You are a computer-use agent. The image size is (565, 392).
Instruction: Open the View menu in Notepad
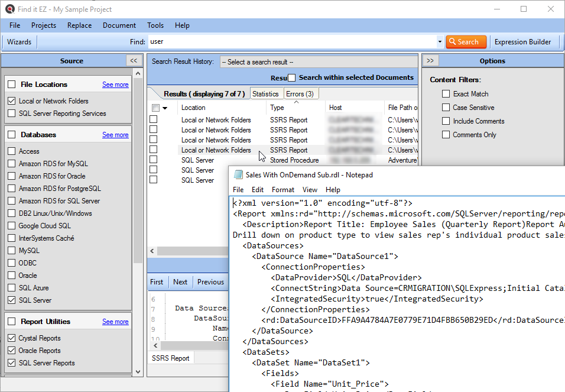click(x=310, y=190)
